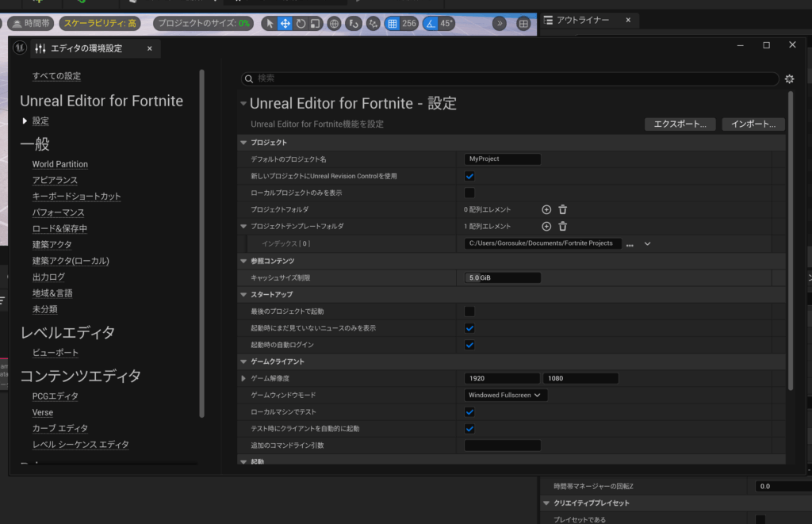Close the アウトライナー tab

[628, 20]
